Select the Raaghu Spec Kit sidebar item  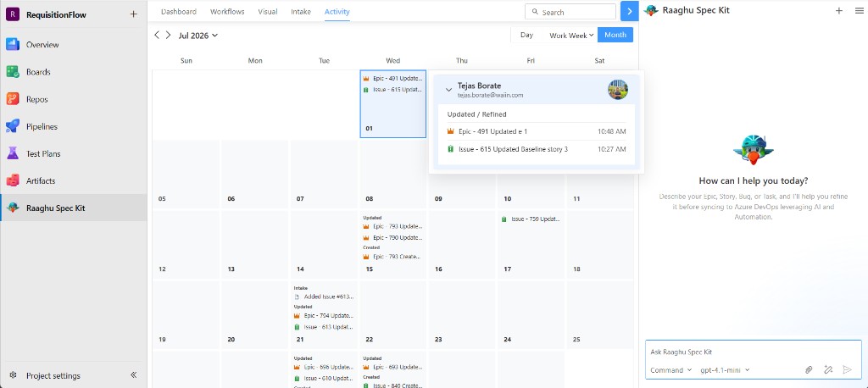74,208
